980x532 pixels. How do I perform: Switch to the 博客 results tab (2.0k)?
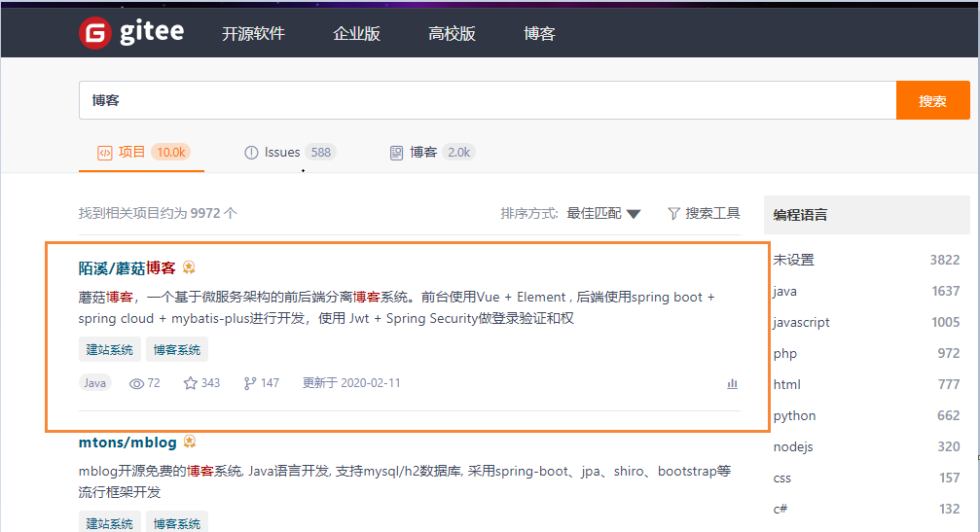(432, 153)
